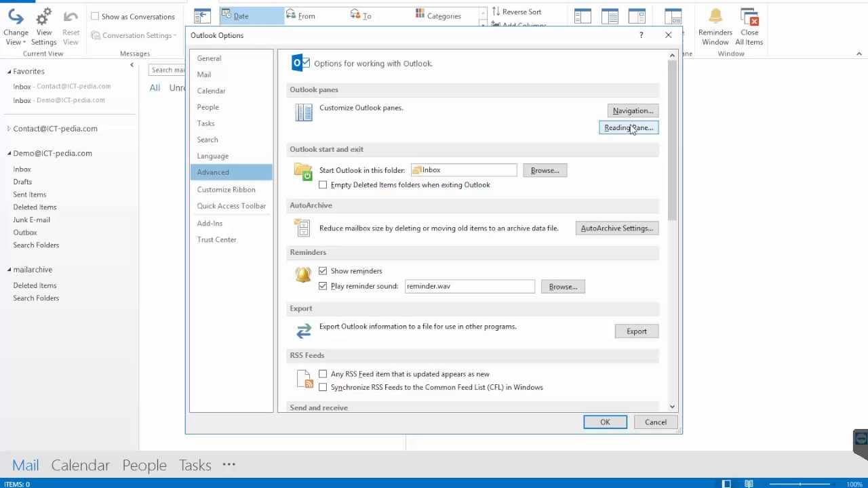Collapse the folder pane arrow
The image size is (868, 488).
(132, 65)
